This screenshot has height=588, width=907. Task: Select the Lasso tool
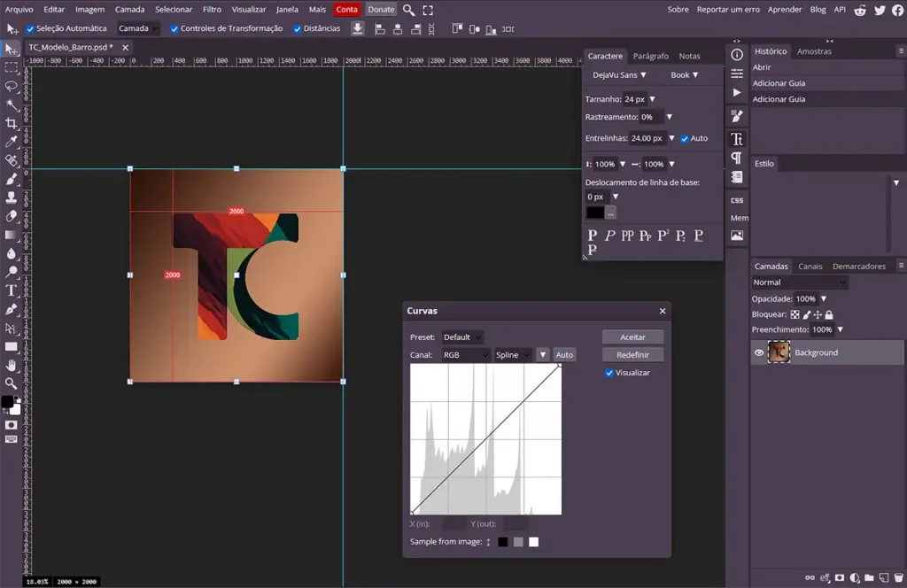point(12,86)
